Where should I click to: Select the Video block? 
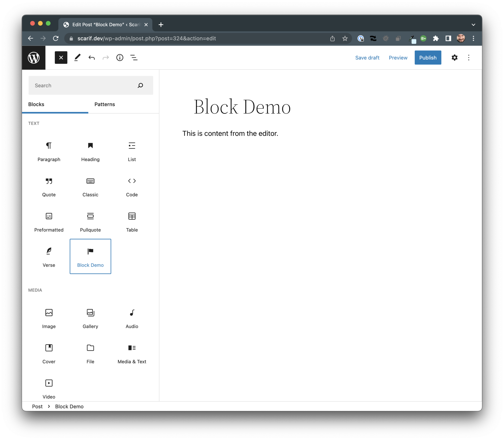pyautogui.click(x=49, y=388)
